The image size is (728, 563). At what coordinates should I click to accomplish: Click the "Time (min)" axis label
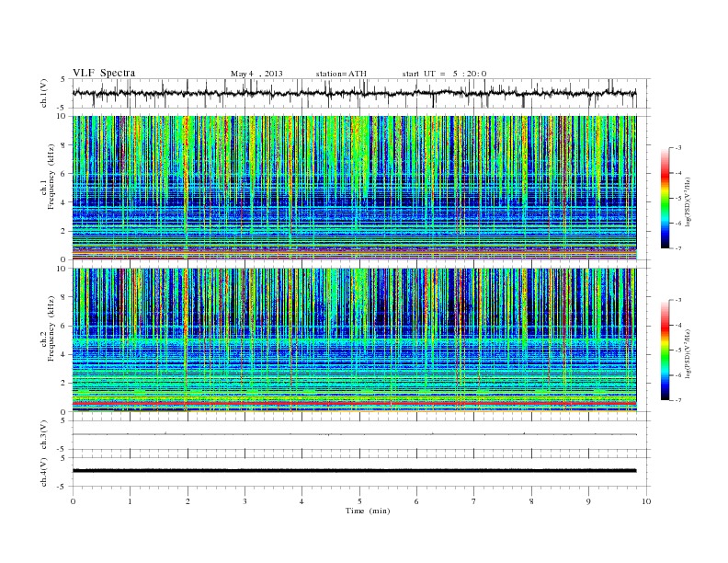[368, 511]
